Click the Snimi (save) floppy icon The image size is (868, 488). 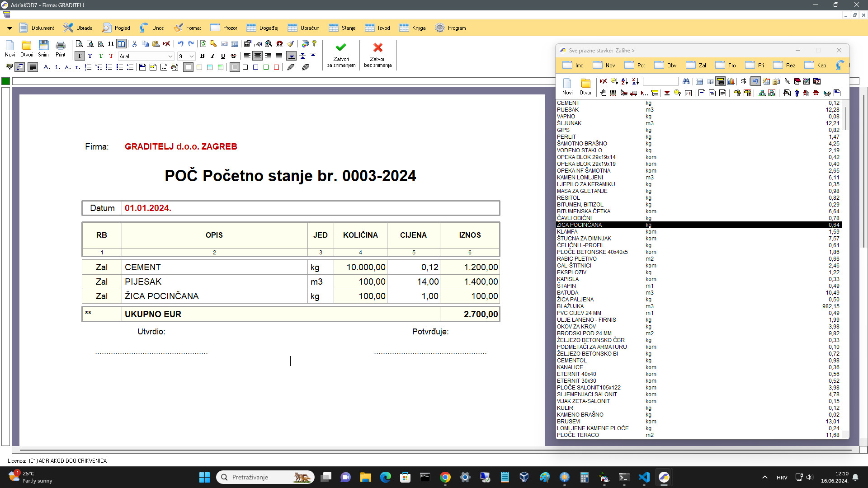click(43, 48)
